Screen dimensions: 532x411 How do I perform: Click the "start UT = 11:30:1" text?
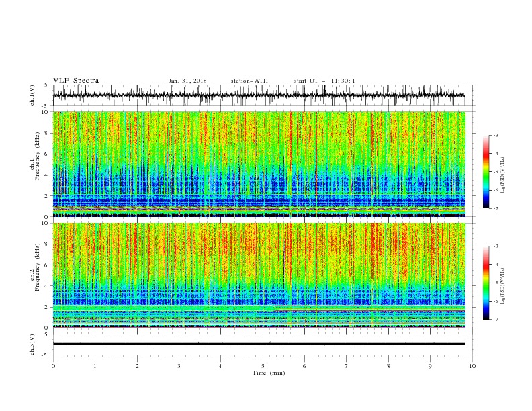point(324,81)
